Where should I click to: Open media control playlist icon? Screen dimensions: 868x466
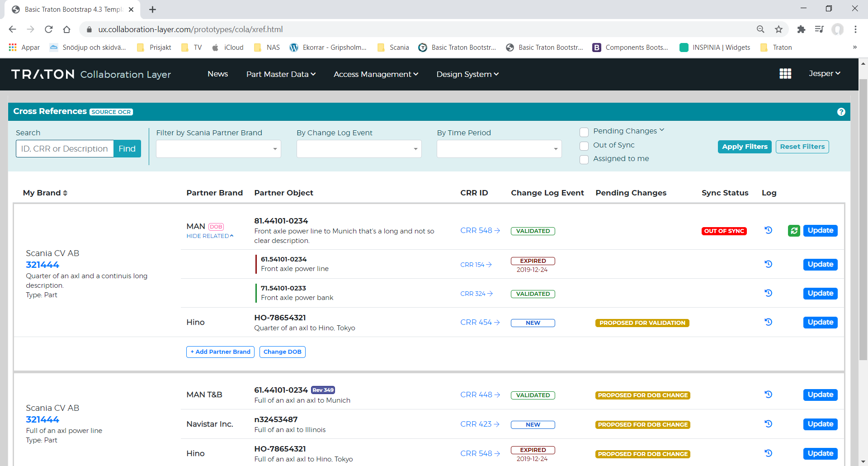tap(819, 29)
